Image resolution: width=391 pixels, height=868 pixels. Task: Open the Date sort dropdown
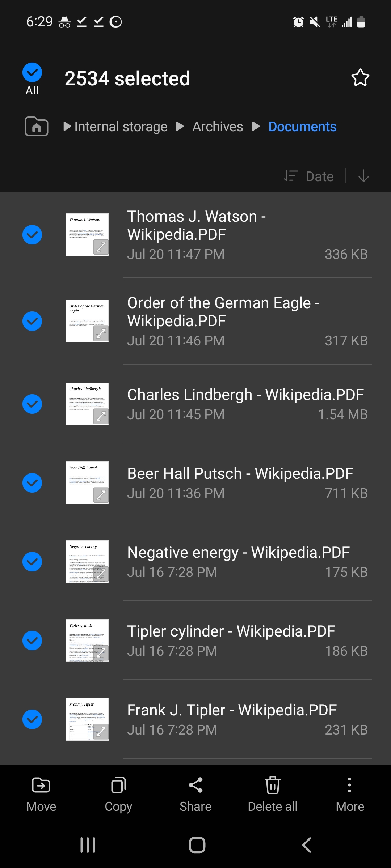(x=310, y=176)
